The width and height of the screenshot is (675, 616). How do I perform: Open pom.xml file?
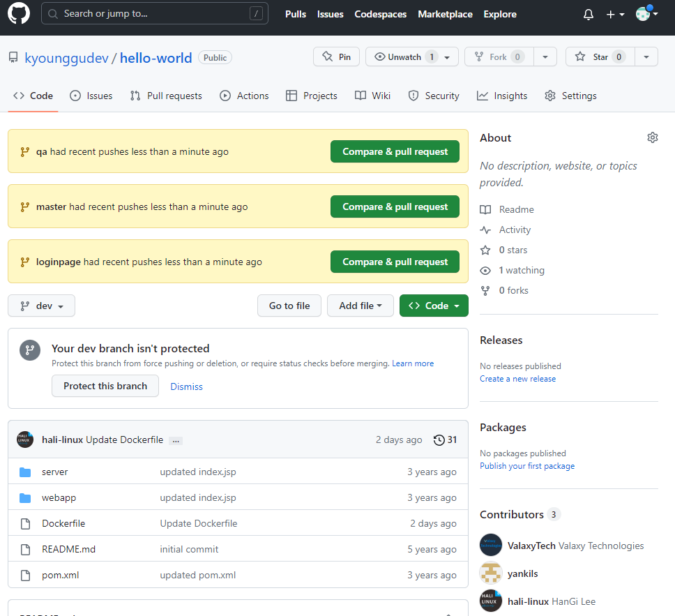60,576
